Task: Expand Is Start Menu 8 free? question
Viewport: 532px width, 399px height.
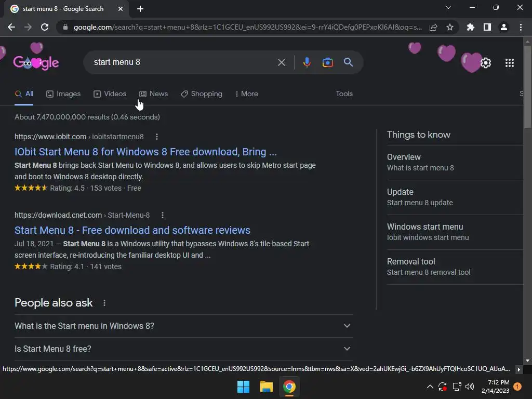Action: [184, 349]
